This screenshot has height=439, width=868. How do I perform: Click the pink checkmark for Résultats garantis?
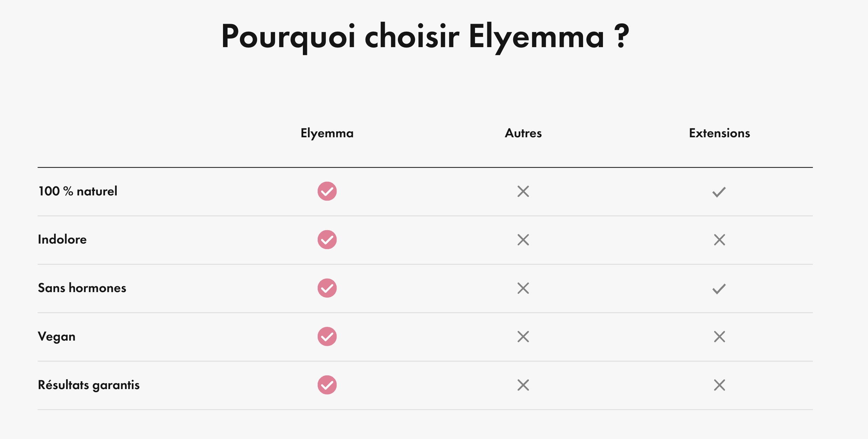[x=327, y=385]
